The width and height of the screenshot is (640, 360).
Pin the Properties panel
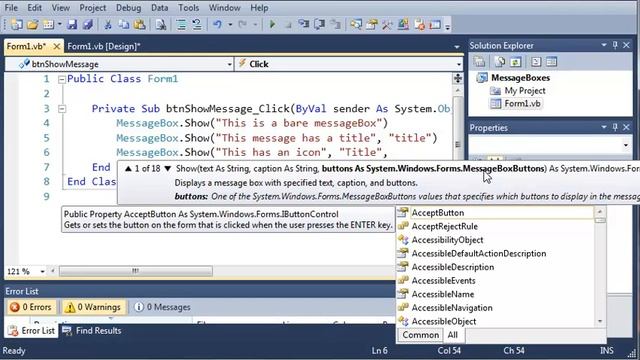[615, 127]
